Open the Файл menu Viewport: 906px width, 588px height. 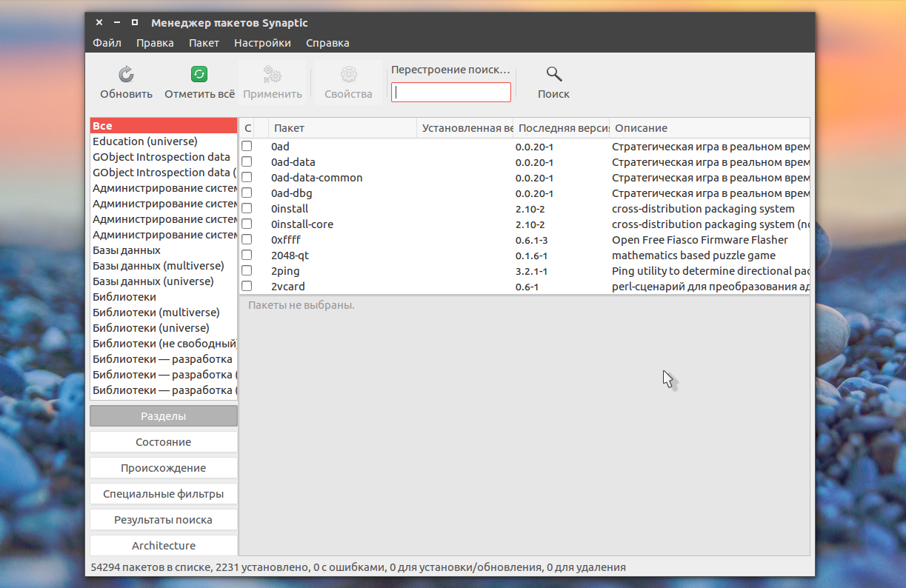pyautogui.click(x=107, y=43)
